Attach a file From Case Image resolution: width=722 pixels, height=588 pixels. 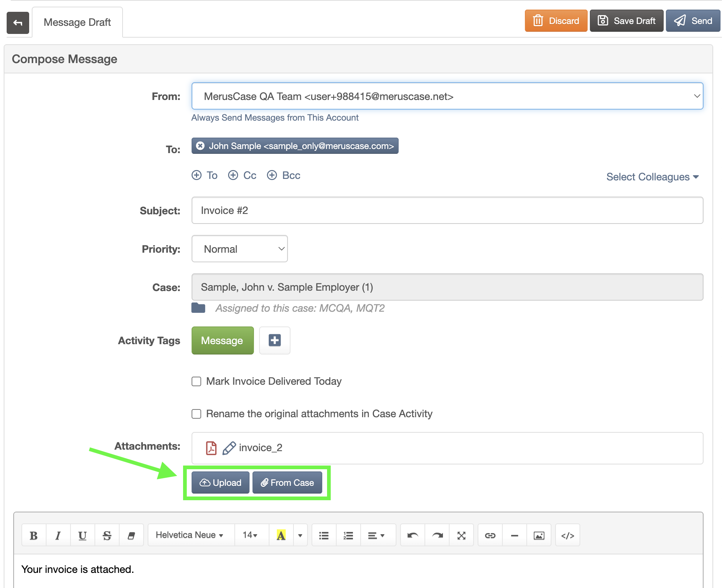(x=287, y=482)
